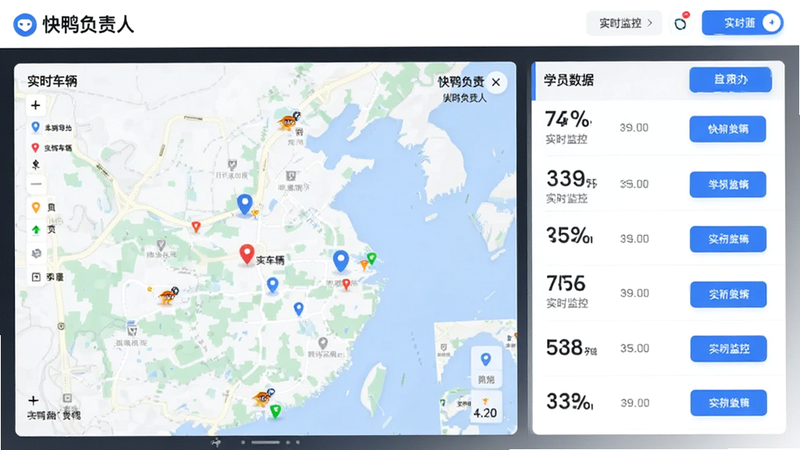Select the red pin labeled 实车辆

247,254
